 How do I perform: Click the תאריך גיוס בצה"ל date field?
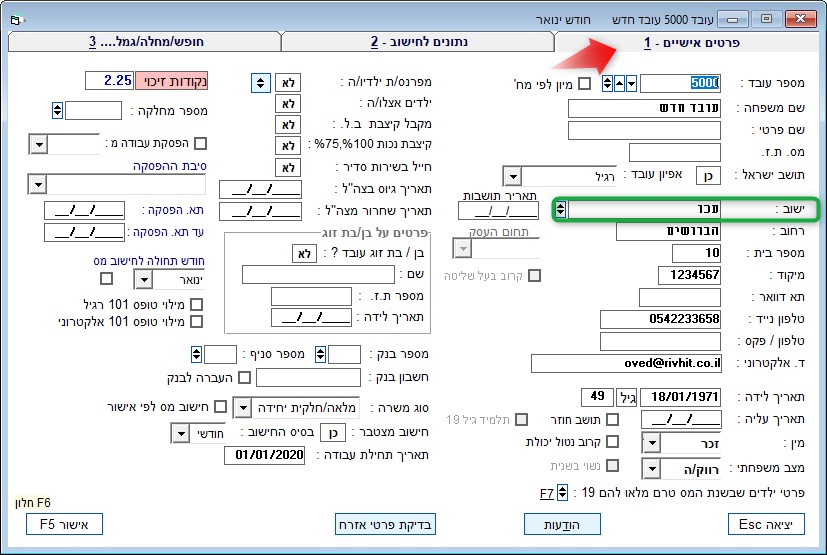click(261, 189)
